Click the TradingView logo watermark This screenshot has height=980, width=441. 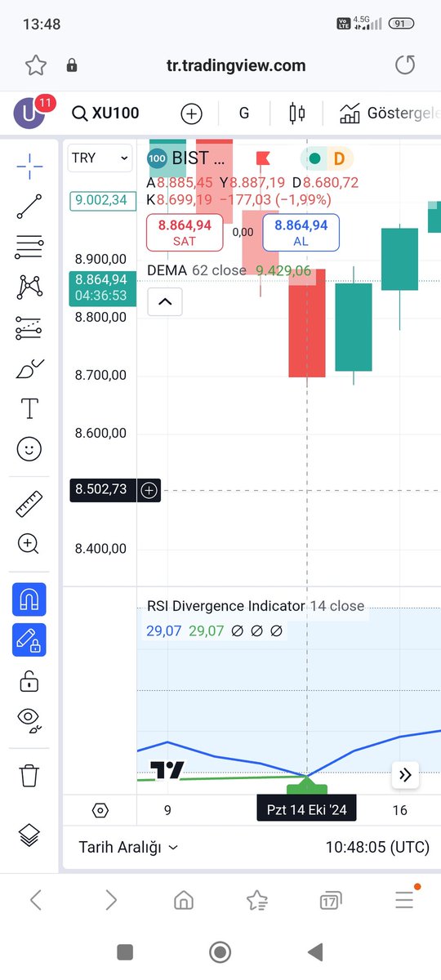[167, 770]
